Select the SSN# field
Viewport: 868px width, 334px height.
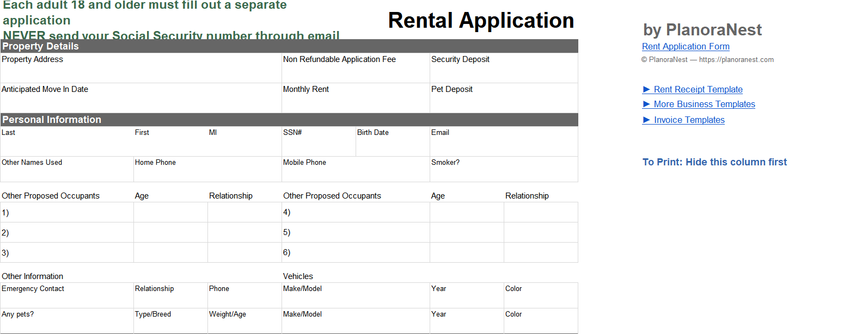pyautogui.click(x=319, y=141)
